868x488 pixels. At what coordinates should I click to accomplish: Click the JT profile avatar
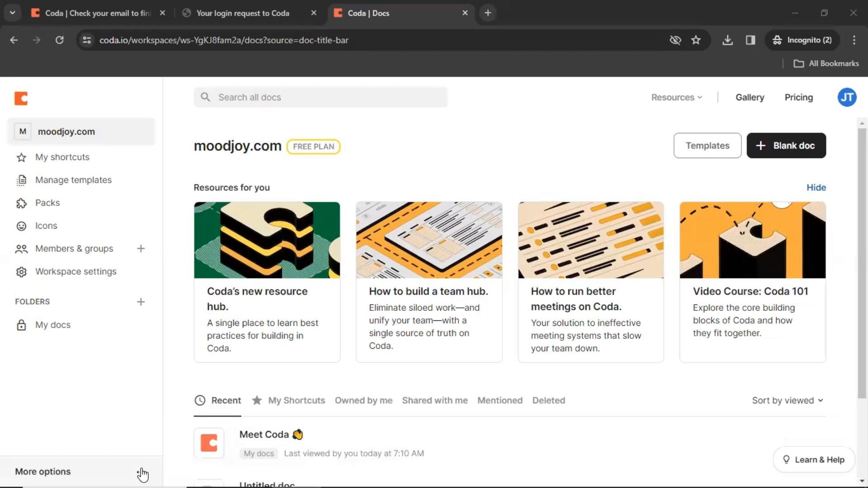[847, 98]
